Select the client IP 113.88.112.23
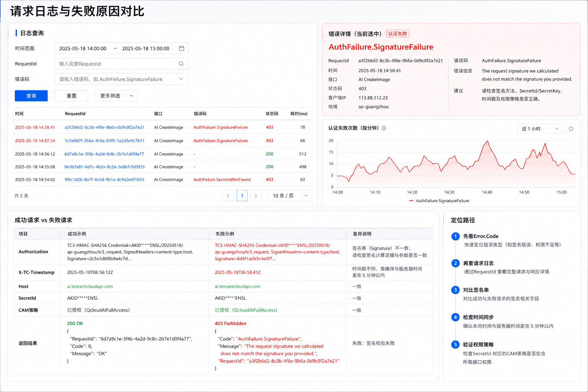 373,98
